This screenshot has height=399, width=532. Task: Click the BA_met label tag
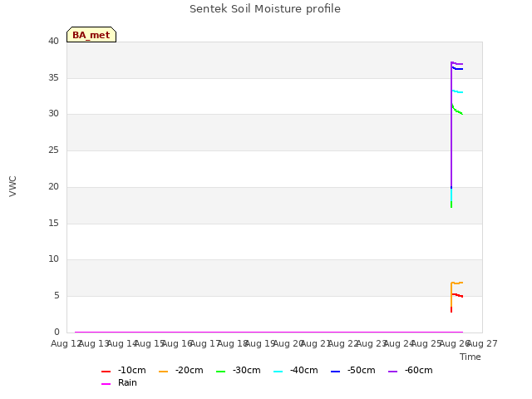pos(91,35)
